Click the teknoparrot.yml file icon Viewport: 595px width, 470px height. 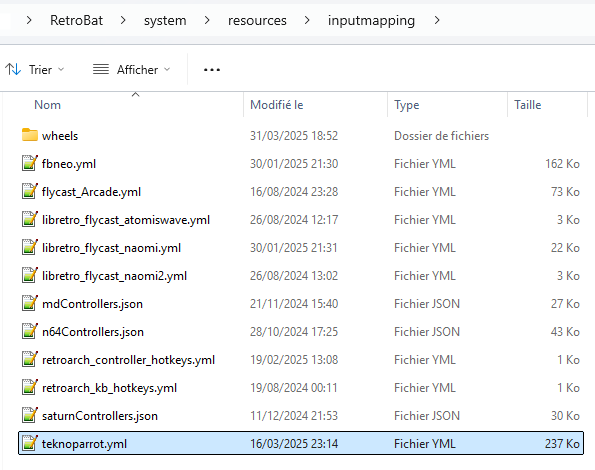point(30,443)
